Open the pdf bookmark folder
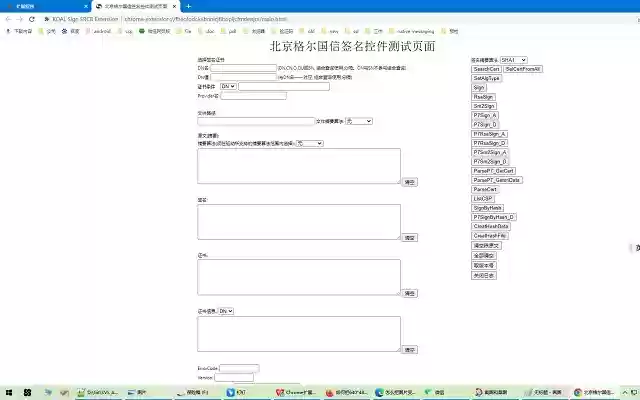 [229, 31]
